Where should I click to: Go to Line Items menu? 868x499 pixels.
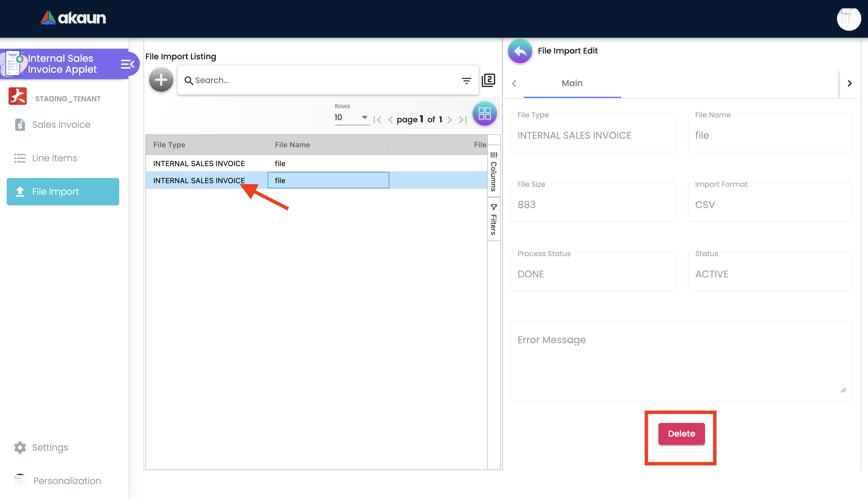coord(54,158)
